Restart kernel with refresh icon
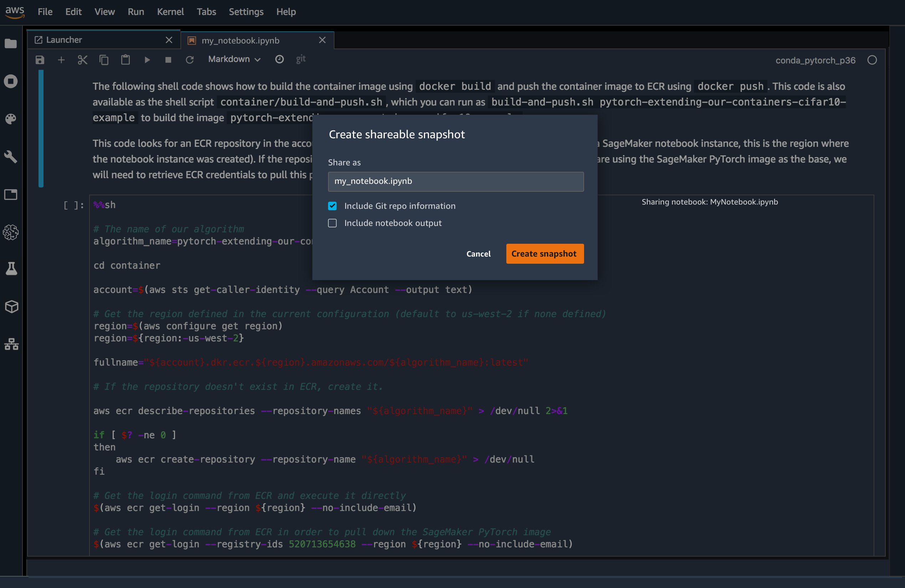Image resolution: width=905 pixels, height=588 pixels. click(x=190, y=60)
